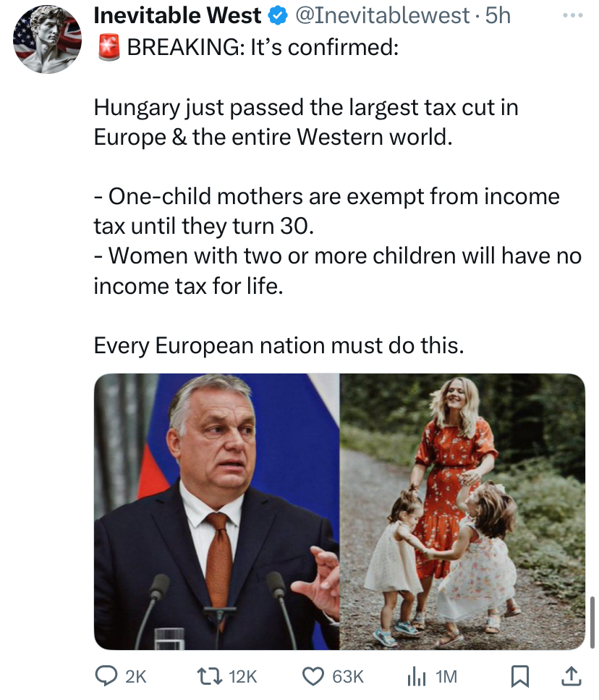Screen dimensions: 599x700
Task: Open the reply comment icon
Action: click(106, 675)
